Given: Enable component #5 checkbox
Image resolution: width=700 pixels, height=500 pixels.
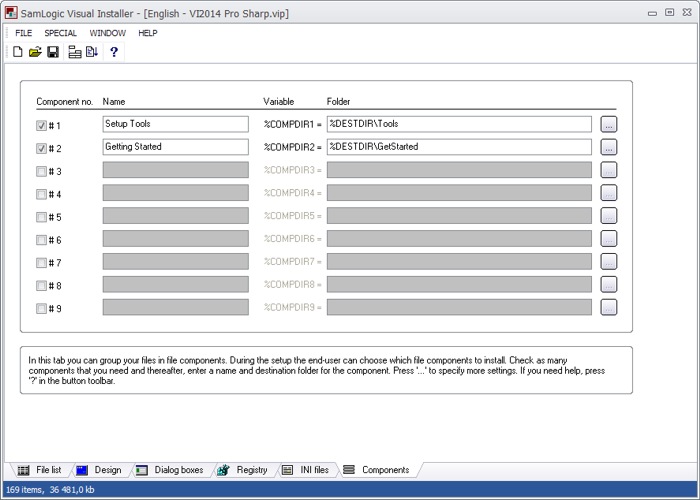Looking at the screenshot, I should pos(41,217).
